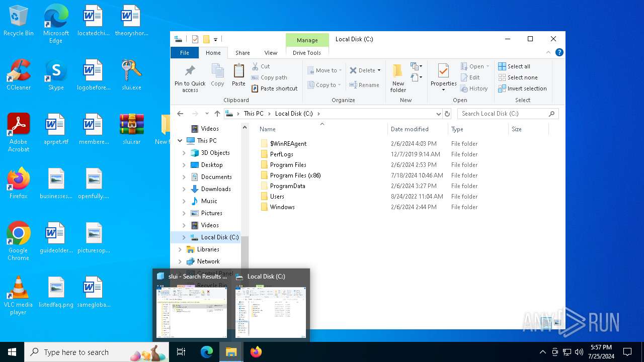Click the Rename command
644x362 pixels.
pyautogui.click(x=364, y=85)
